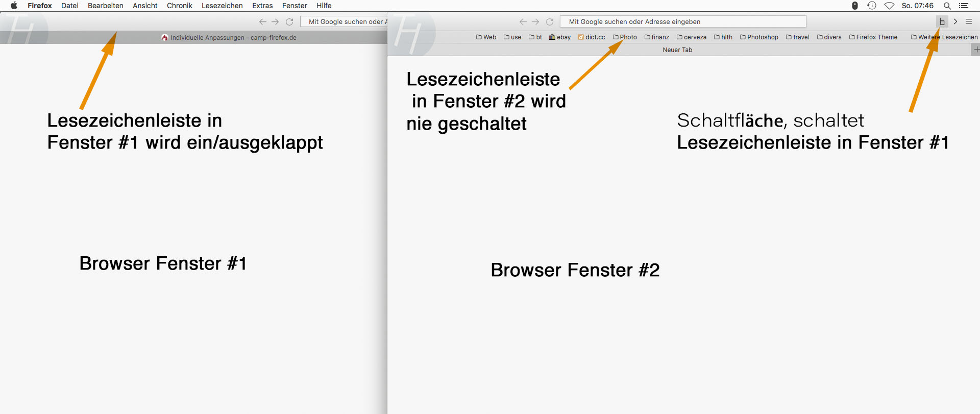Expand the toolbar overflow chevron
Viewport: 980px width, 414px height.
(x=955, y=21)
